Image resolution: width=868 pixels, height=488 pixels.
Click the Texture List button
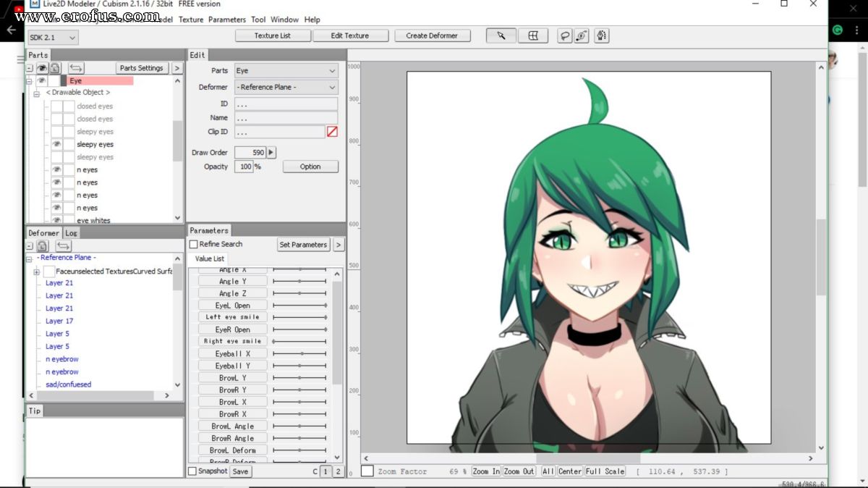pyautogui.click(x=272, y=35)
